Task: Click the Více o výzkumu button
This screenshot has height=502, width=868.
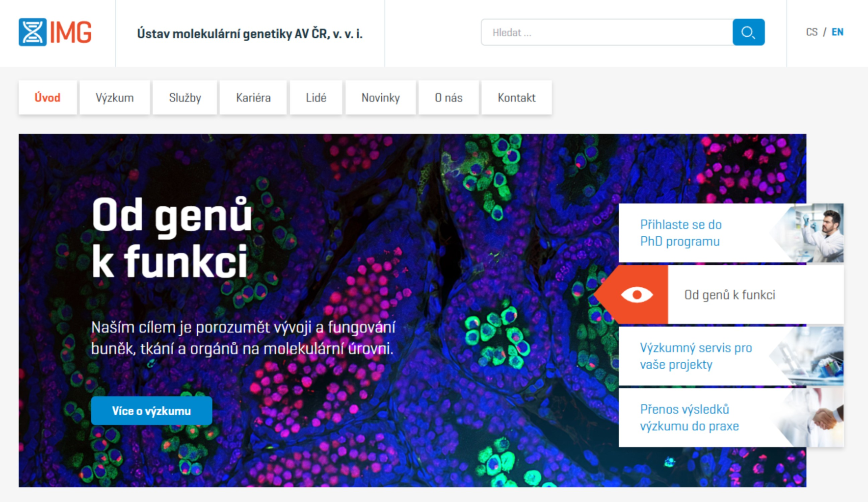Action: point(152,411)
